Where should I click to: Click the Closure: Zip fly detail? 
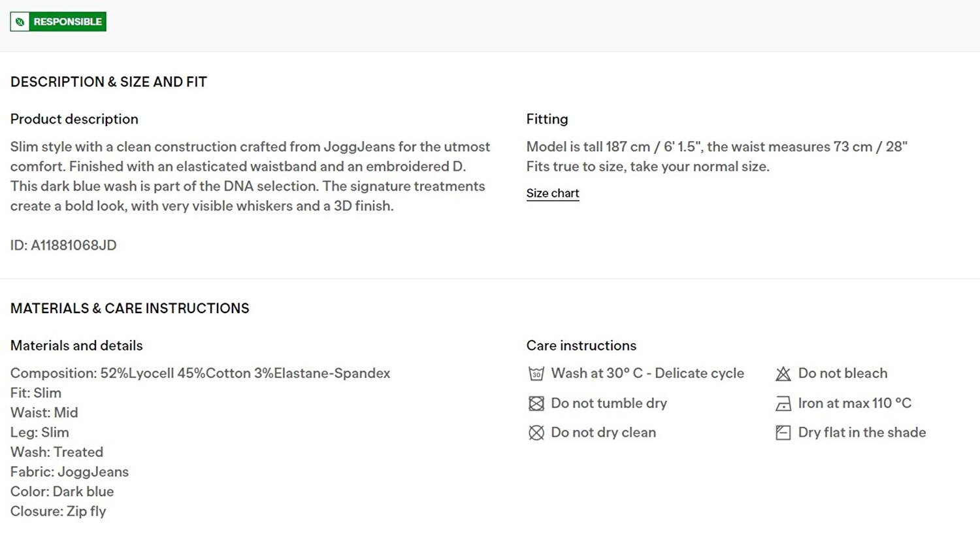point(58,511)
